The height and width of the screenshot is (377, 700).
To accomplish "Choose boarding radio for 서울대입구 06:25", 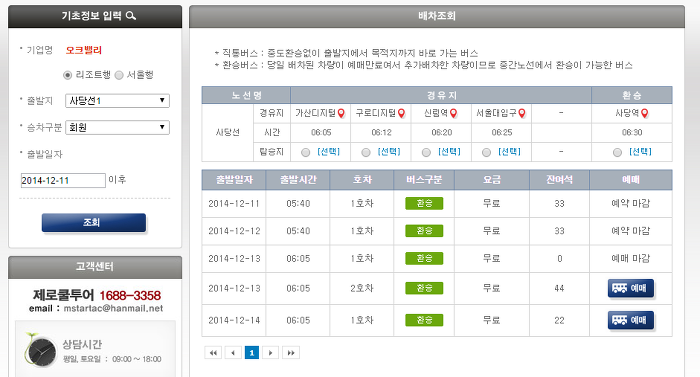I will tap(487, 153).
